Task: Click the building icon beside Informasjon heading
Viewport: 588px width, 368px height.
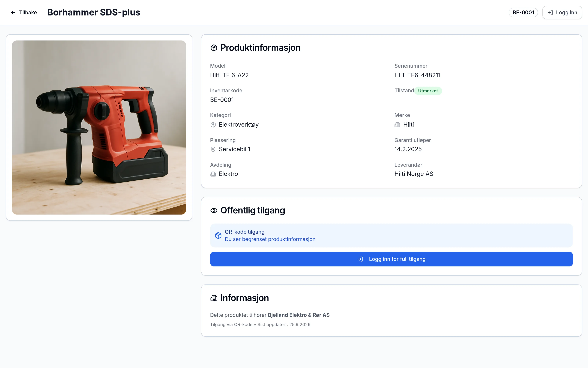Action: (x=214, y=298)
